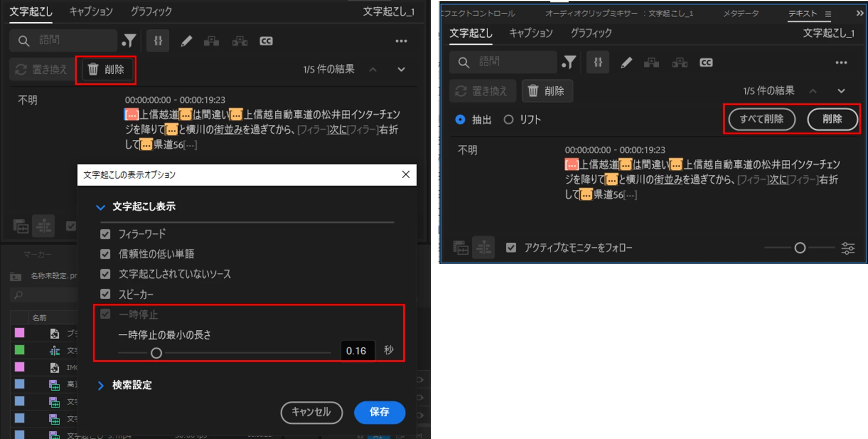This screenshot has height=439, width=868.
Task: Click the 名前 column header
Action: click(39, 318)
